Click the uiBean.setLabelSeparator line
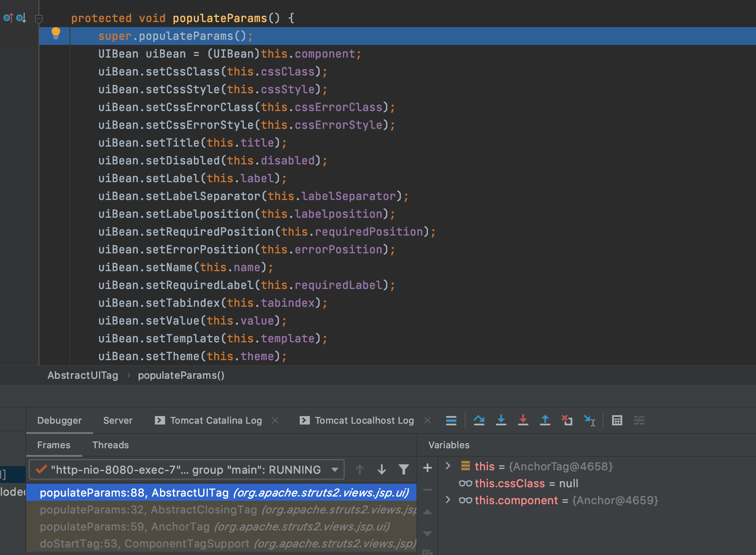 click(254, 196)
